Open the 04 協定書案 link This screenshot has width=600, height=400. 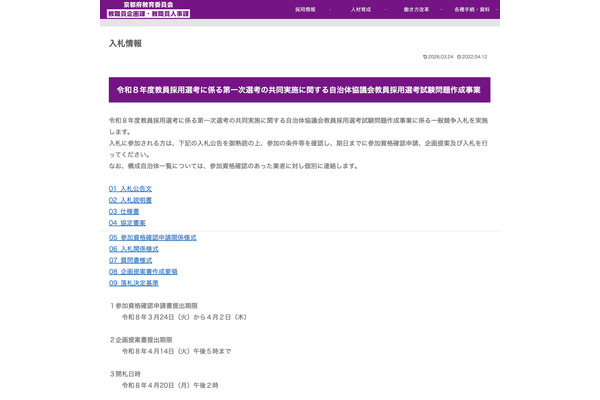click(127, 223)
